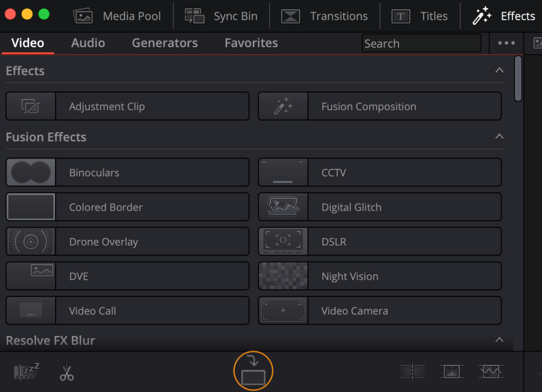The image size is (542, 392).
Task: Collapse the Fusion Effects section
Action: click(x=499, y=137)
